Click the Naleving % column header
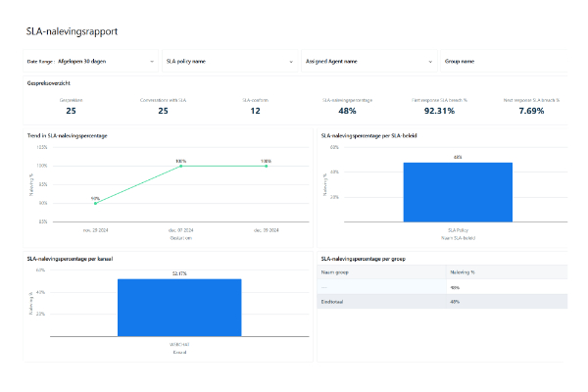Screen dimensions: 588x392 tap(463, 274)
